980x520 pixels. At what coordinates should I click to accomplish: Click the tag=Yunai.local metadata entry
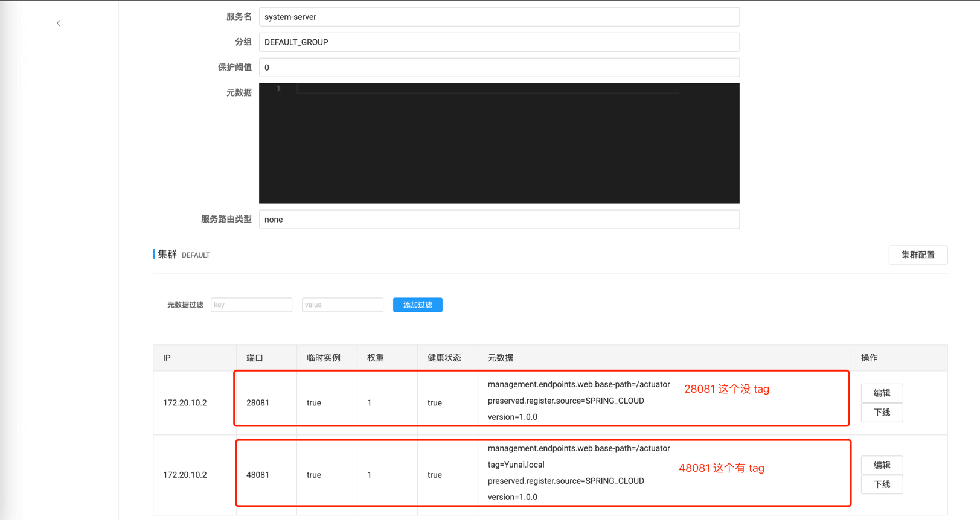[516, 465]
